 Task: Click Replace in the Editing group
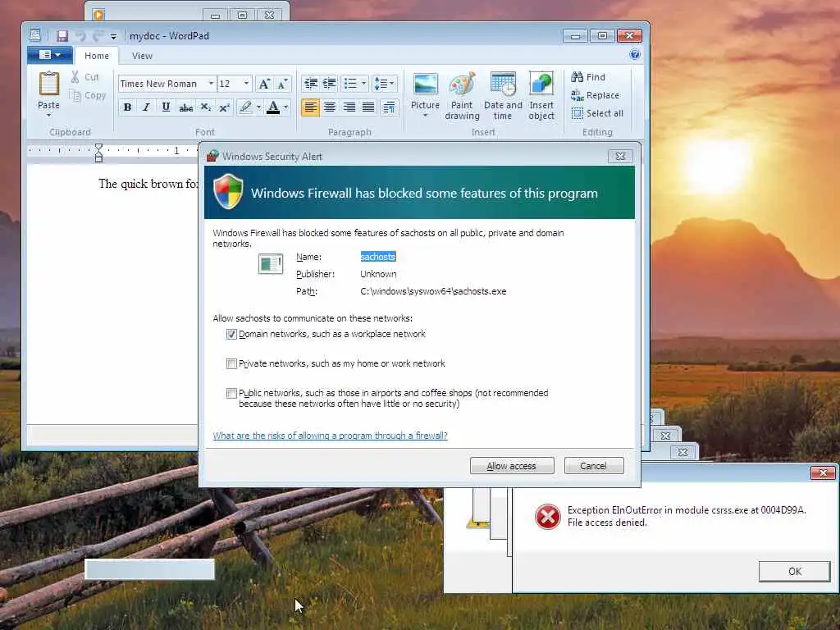[x=596, y=95]
